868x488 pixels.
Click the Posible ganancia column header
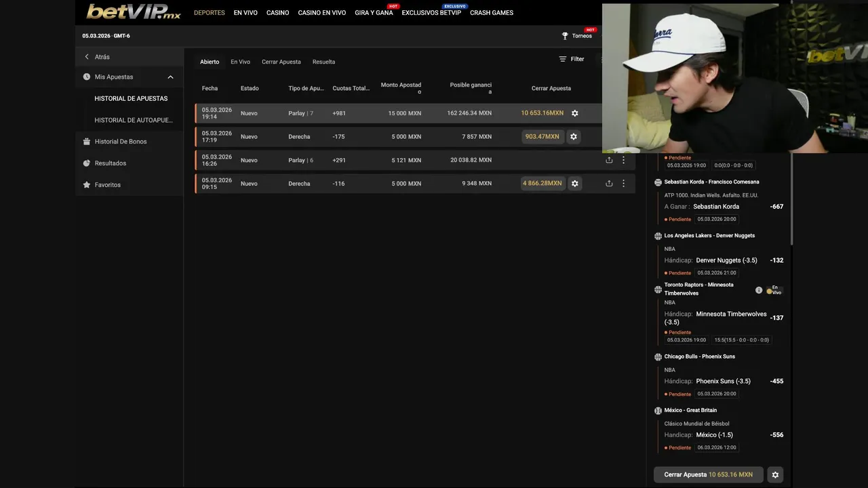pyautogui.click(x=471, y=88)
